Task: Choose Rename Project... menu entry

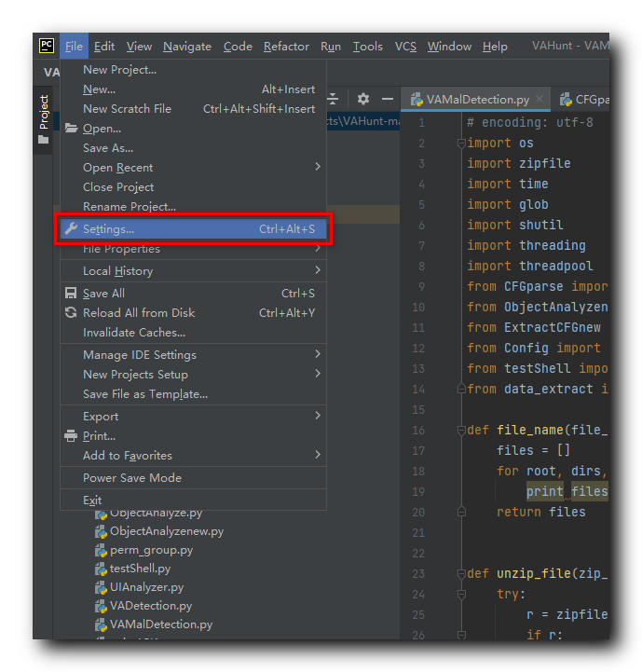Action: [193, 207]
